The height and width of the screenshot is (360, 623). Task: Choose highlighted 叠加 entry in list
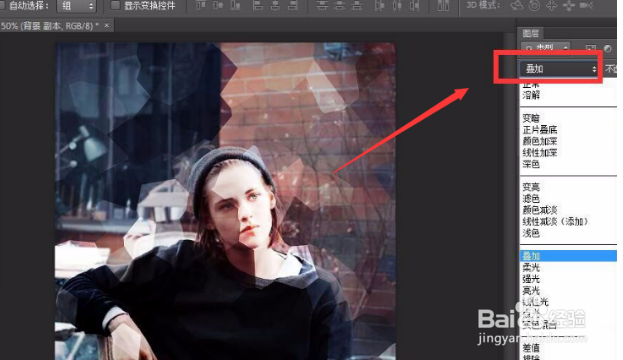pyautogui.click(x=568, y=256)
